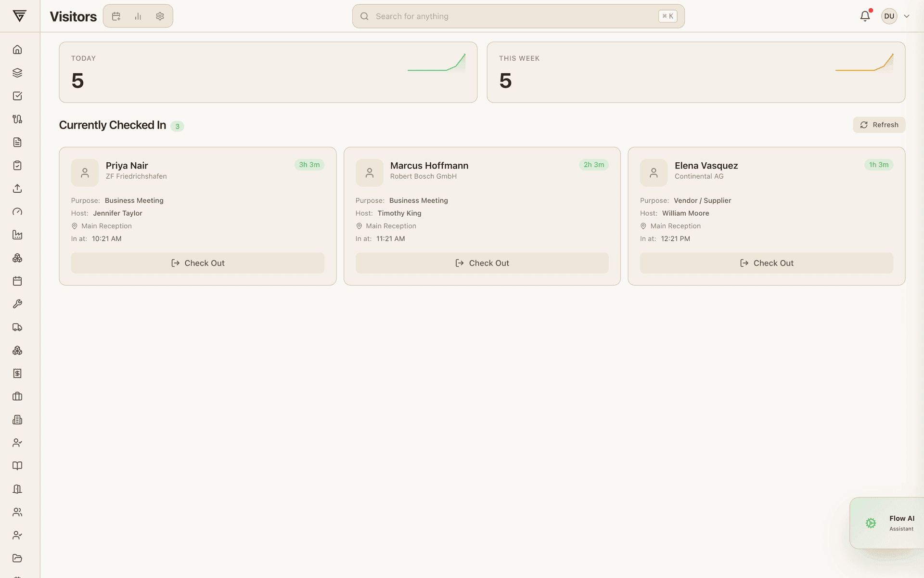Check out Elena Vasquez

tap(767, 263)
